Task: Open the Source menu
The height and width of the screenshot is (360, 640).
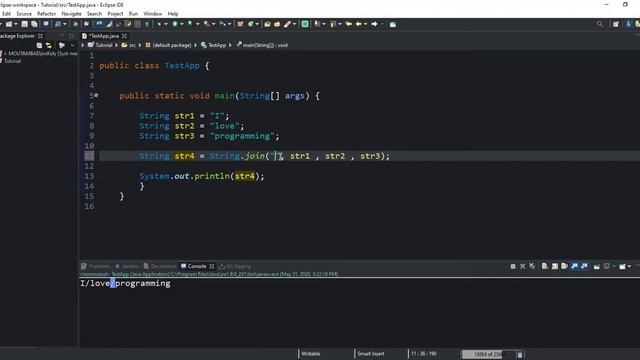Action: coord(24,13)
